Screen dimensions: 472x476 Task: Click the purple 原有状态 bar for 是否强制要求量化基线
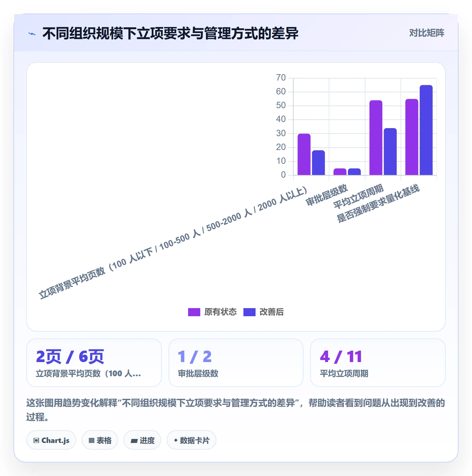point(412,137)
